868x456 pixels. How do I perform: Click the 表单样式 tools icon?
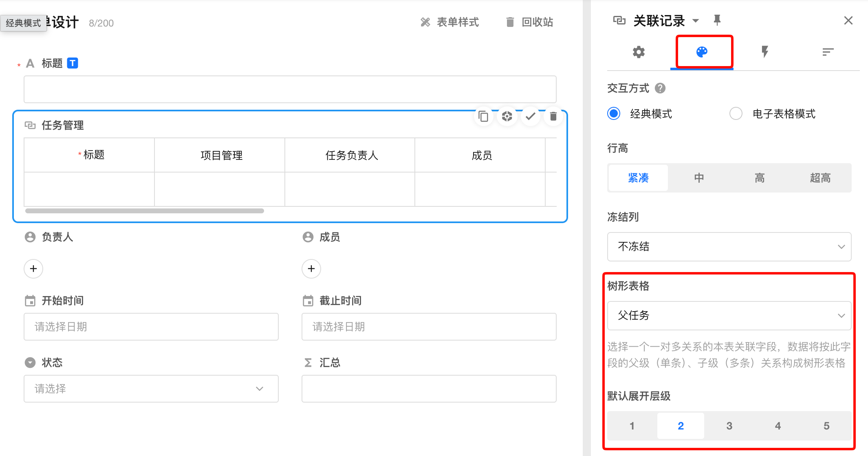(425, 22)
